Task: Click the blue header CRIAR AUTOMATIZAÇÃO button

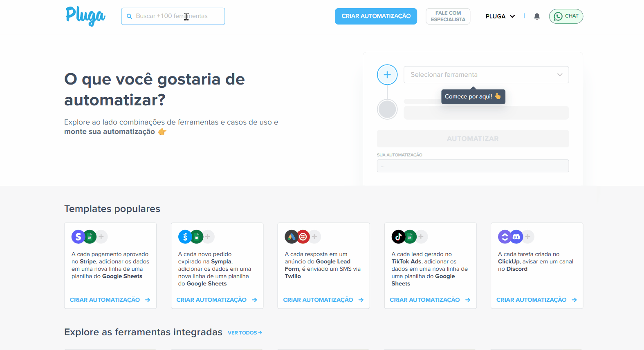Action: 376,16
